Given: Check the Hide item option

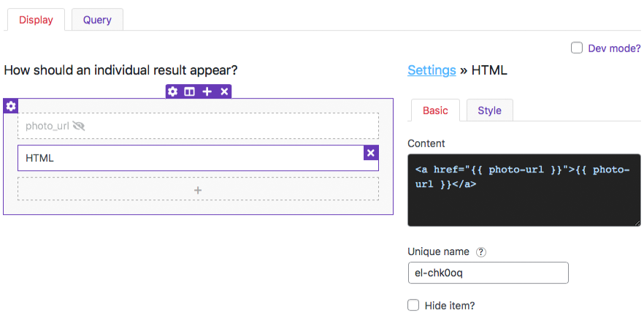Looking at the screenshot, I should click(x=413, y=306).
